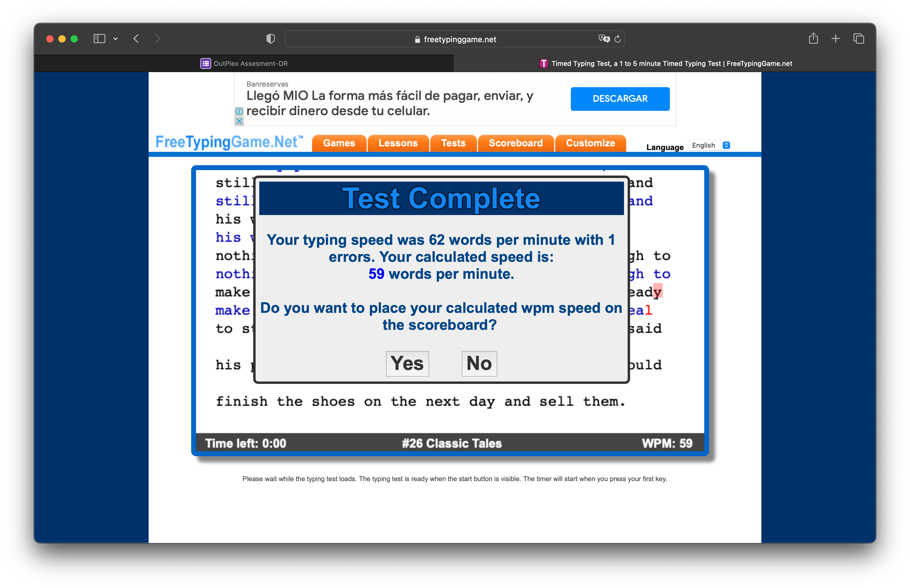The height and width of the screenshot is (588, 910).
Task: Reload the page with the refresh icon
Action: click(618, 39)
